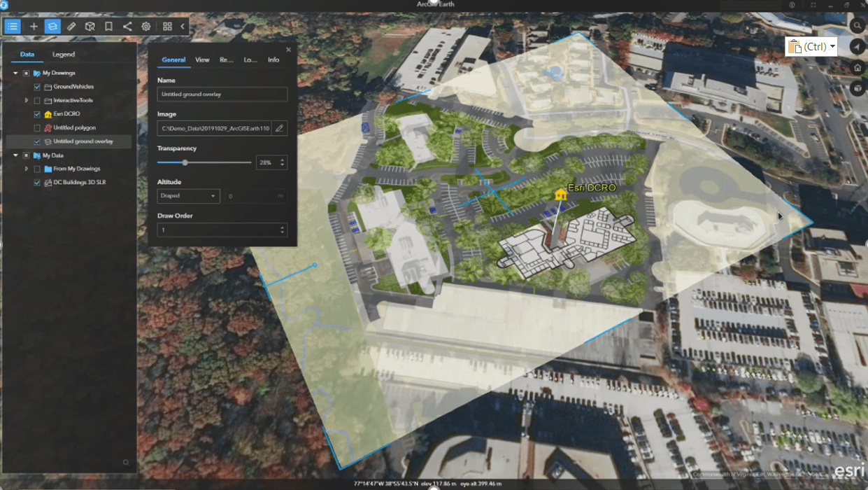
Task: Increase Transparency with the up arrow
Action: pos(283,160)
